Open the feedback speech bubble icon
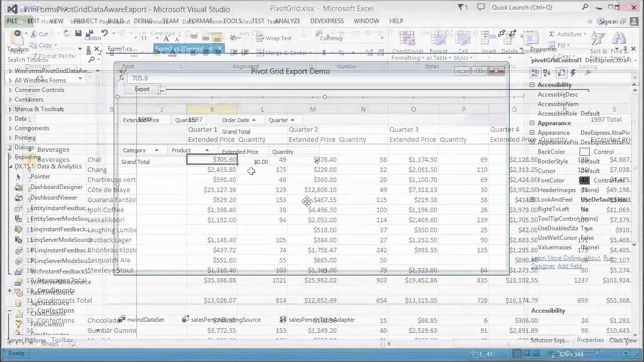The image size is (644, 362). tap(481, 8)
